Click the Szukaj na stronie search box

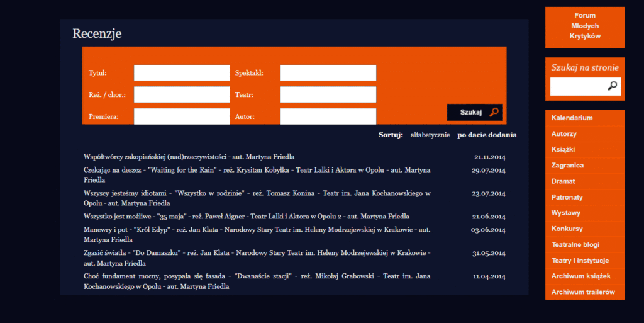click(x=577, y=86)
